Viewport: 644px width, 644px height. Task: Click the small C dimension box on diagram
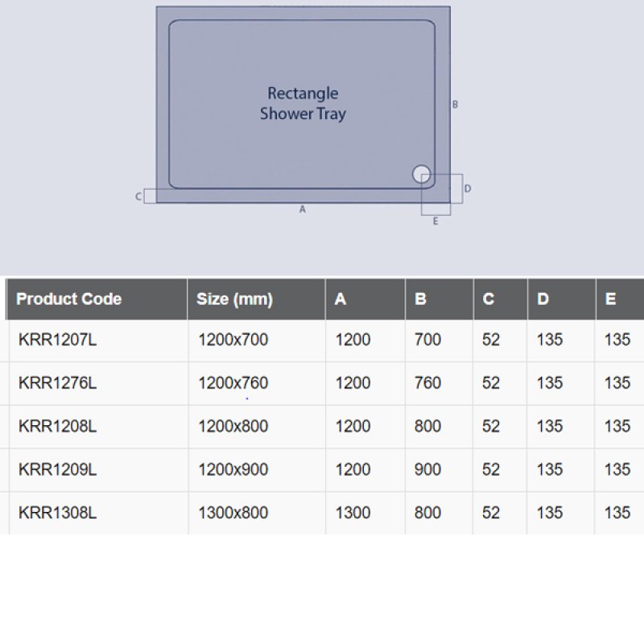[x=149, y=196]
